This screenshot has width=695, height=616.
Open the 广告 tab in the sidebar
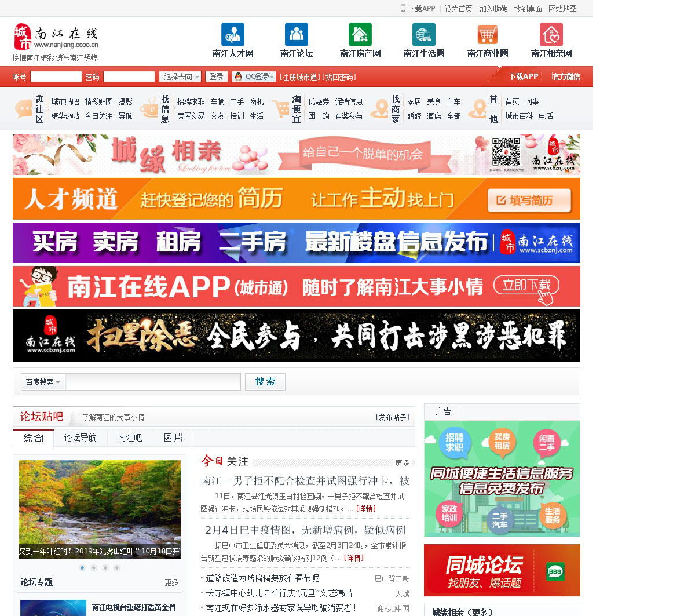pyautogui.click(x=444, y=412)
